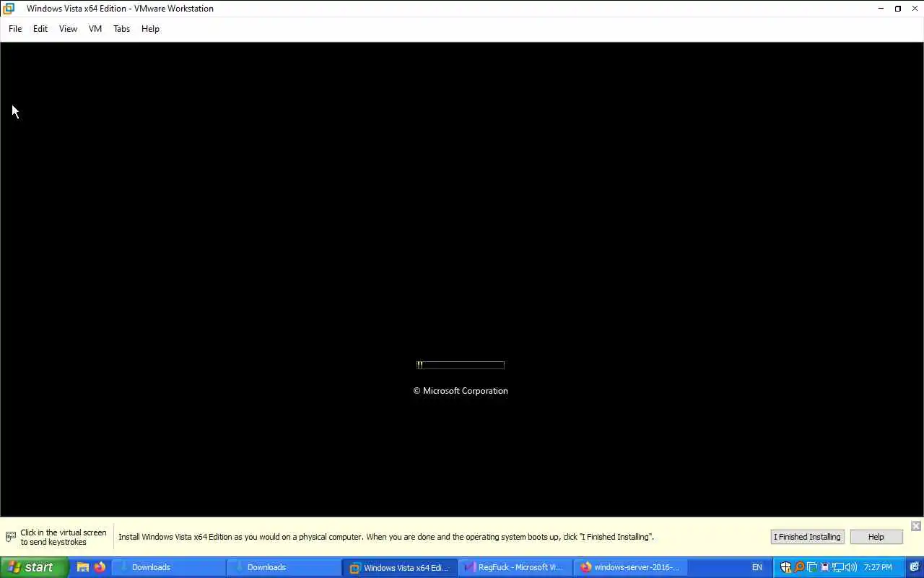Click the © Microsoft Corporation text
This screenshot has width=924, height=578.
coord(461,391)
